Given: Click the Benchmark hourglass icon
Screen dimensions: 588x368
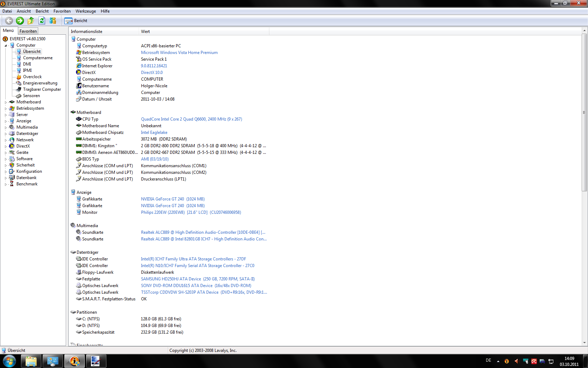Looking at the screenshot, I should tap(12, 184).
